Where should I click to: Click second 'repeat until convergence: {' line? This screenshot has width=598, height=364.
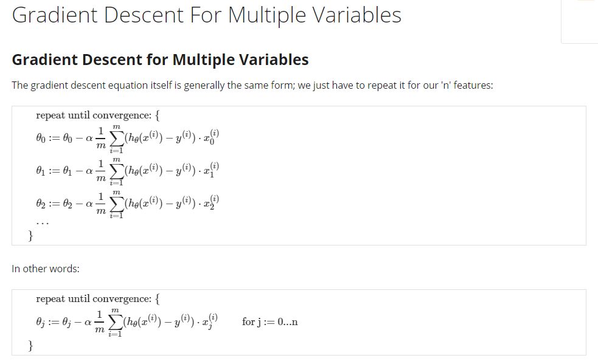point(98,299)
